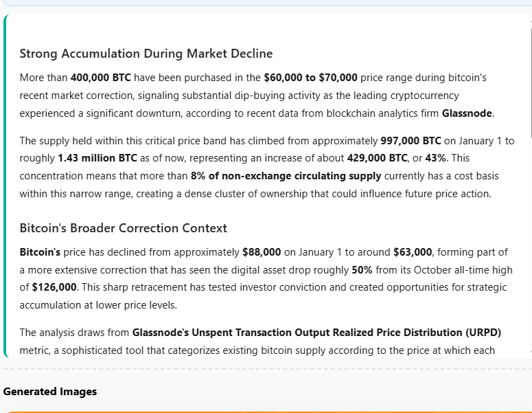Viewport: 532px width, 413px height.
Task: Click the teal left border of the article card
Action: 5,186
